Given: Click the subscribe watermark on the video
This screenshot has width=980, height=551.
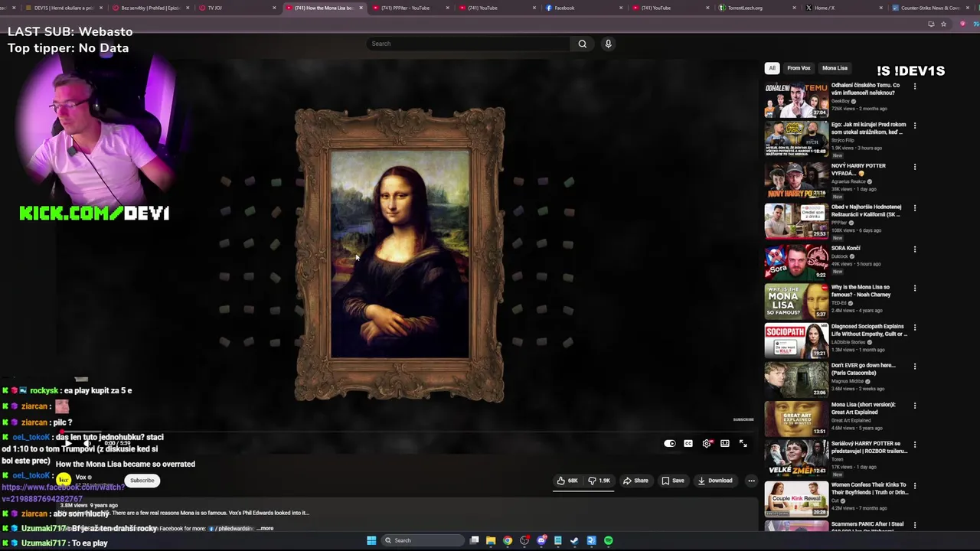Looking at the screenshot, I should coord(743,419).
